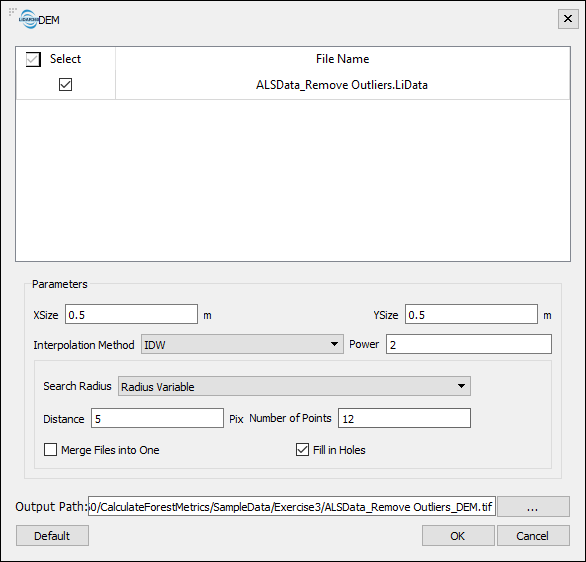Viewport: 586px width, 562px height.
Task: Select the Distance input box
Action: pyautogui.click(x=157, y=418)
